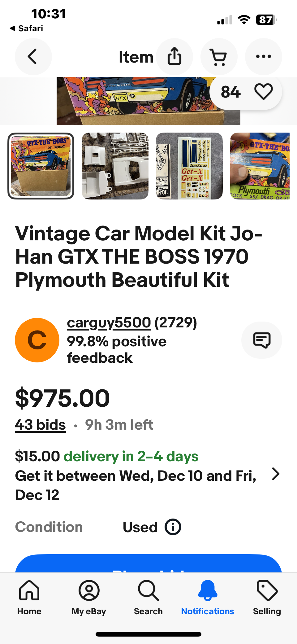
Task: Open My eBay tab
Action: click(x=89, y=598)
